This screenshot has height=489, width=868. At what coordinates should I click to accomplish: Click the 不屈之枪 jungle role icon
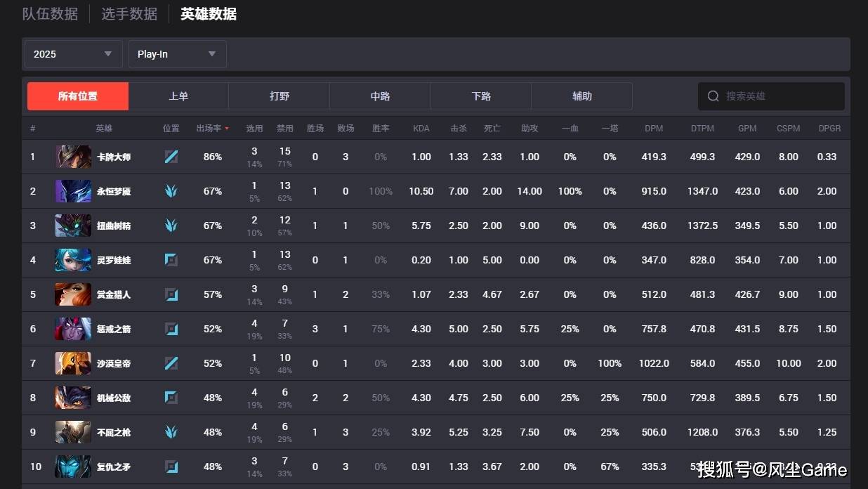coord(171,432)
